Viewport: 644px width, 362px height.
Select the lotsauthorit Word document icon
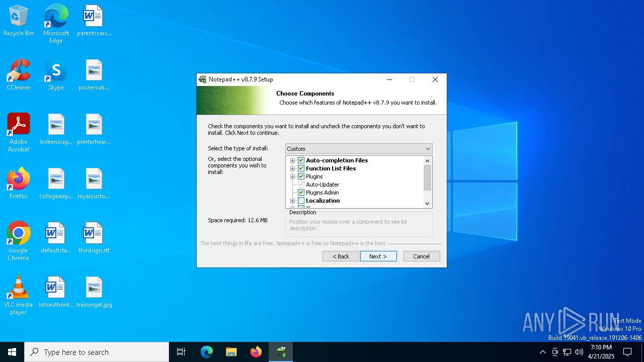[56, 293]
